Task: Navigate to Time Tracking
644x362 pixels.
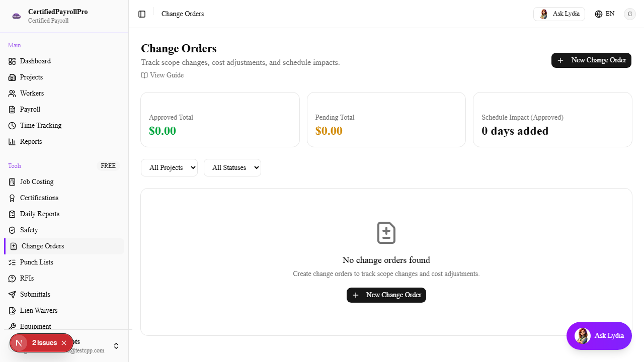Action: point(40,125)
